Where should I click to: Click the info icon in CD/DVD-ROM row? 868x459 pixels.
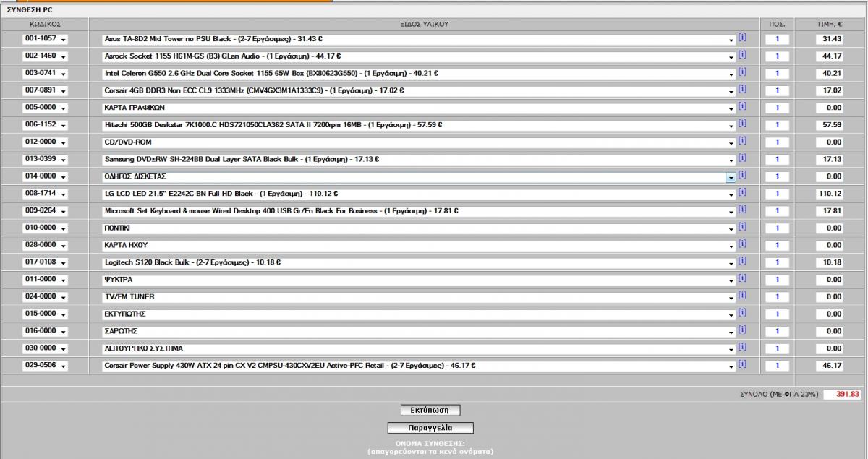tap(742, 142)
